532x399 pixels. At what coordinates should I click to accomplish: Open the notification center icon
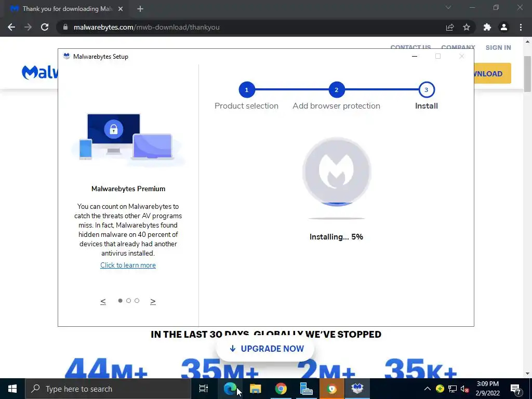pos(515,389)
